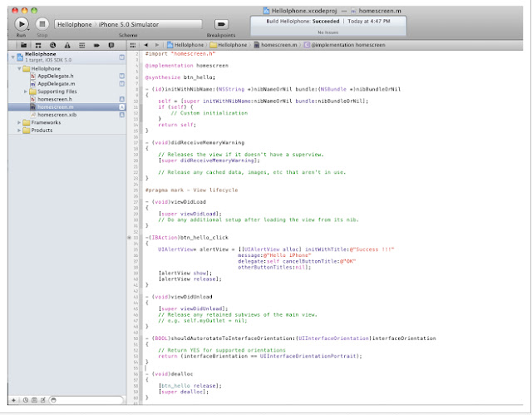Toggle the unsaved files filter pencil icon
Screen dimensions: 532x415
pyautogui.click(x=42, y=400)
